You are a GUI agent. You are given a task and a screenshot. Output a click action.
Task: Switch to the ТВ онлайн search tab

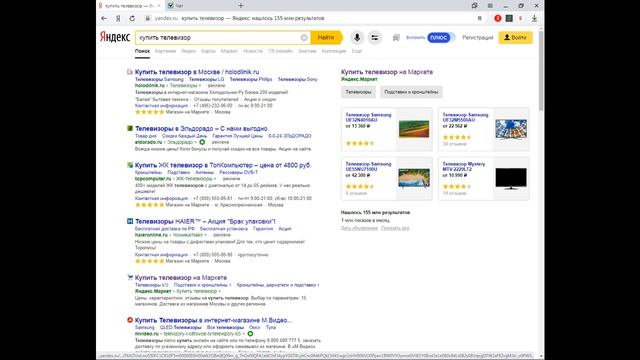pyautogui.click(x=280, y=51)
